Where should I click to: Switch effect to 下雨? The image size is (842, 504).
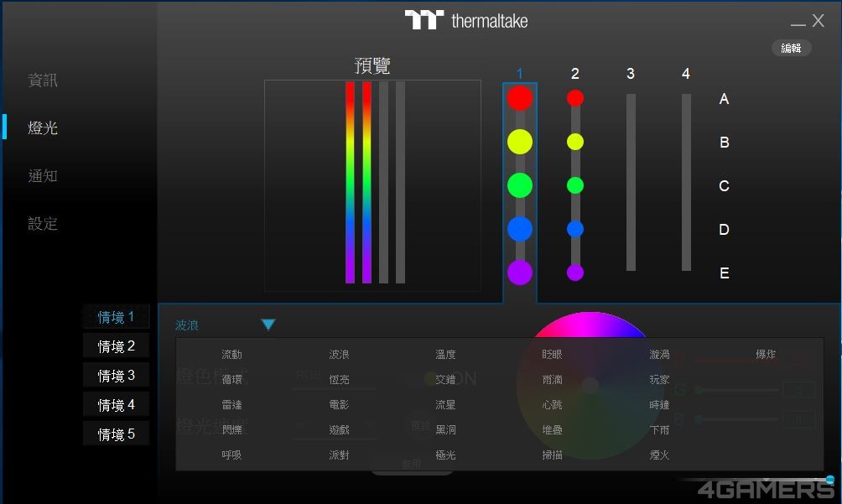[659, 429]
